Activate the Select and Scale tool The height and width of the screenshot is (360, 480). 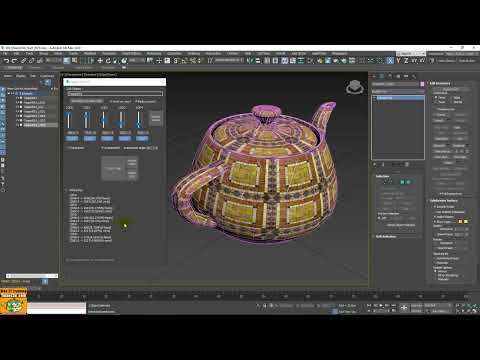116,61
